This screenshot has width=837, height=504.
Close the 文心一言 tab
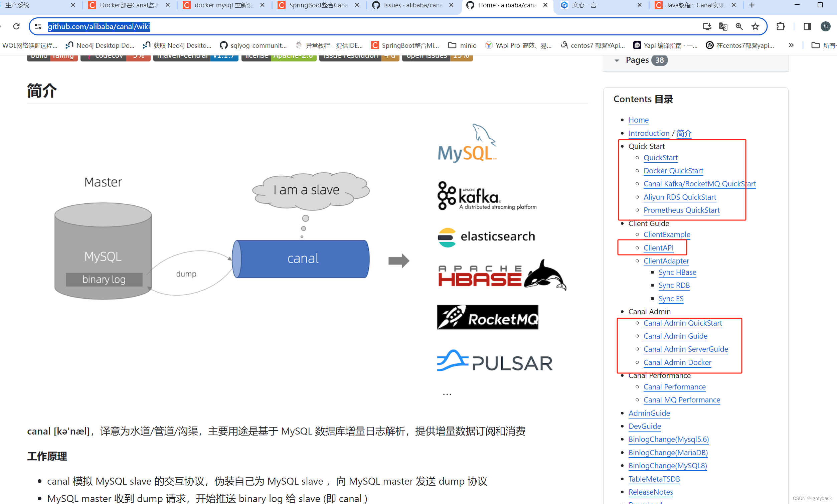[640, 5]
